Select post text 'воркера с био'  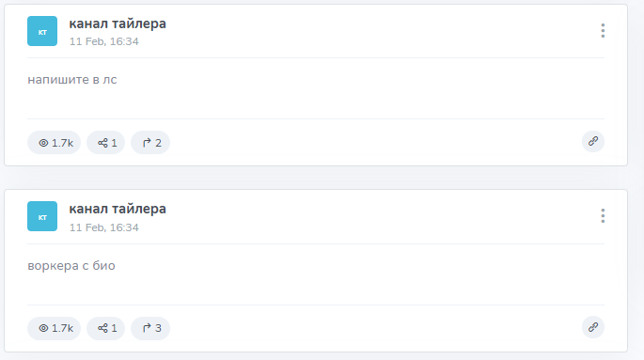71,266
